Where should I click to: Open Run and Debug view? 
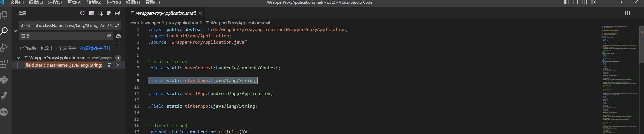[4, 47]
